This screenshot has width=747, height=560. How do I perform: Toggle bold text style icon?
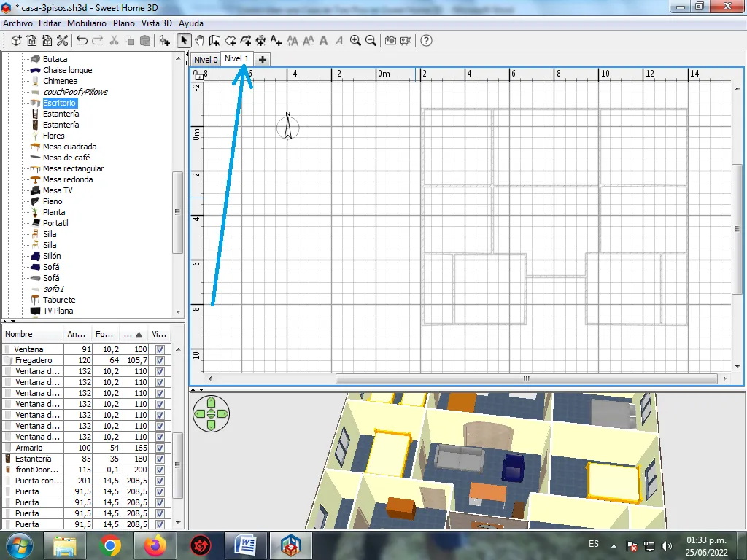(323, 41)
